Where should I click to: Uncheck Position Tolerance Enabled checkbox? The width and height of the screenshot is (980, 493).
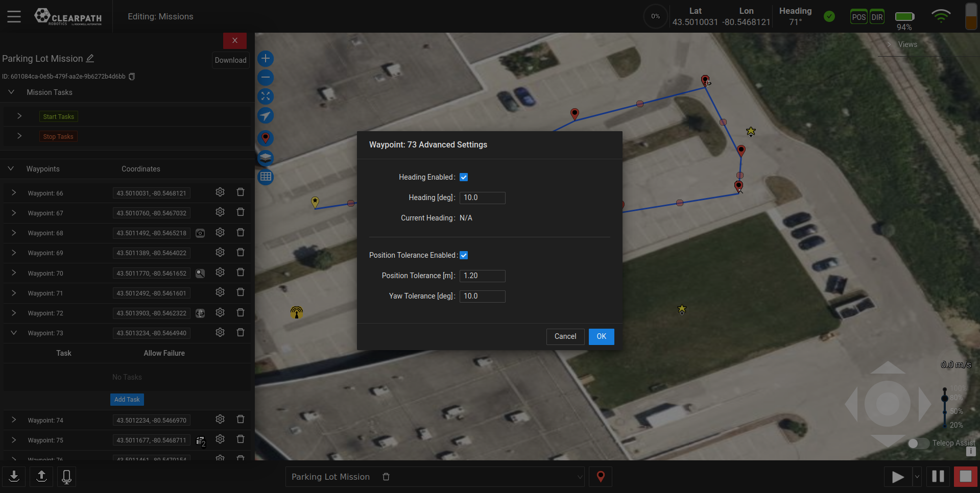(464, 255)
